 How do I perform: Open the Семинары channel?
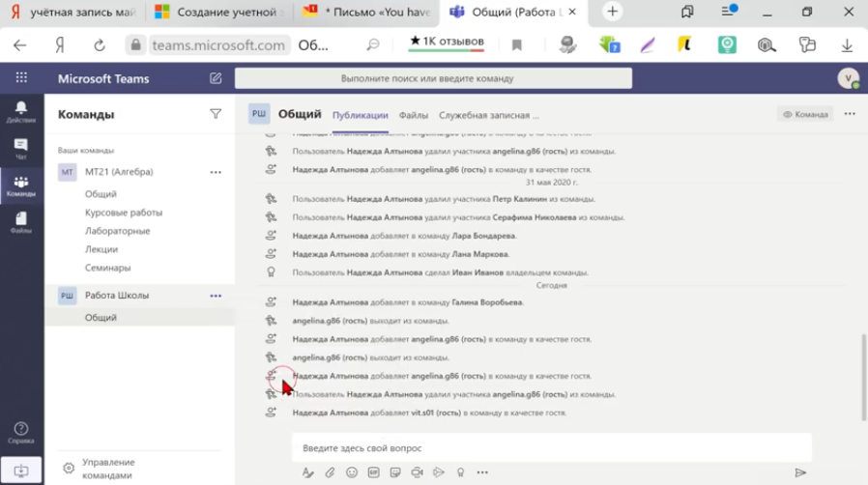pos(108,267)
